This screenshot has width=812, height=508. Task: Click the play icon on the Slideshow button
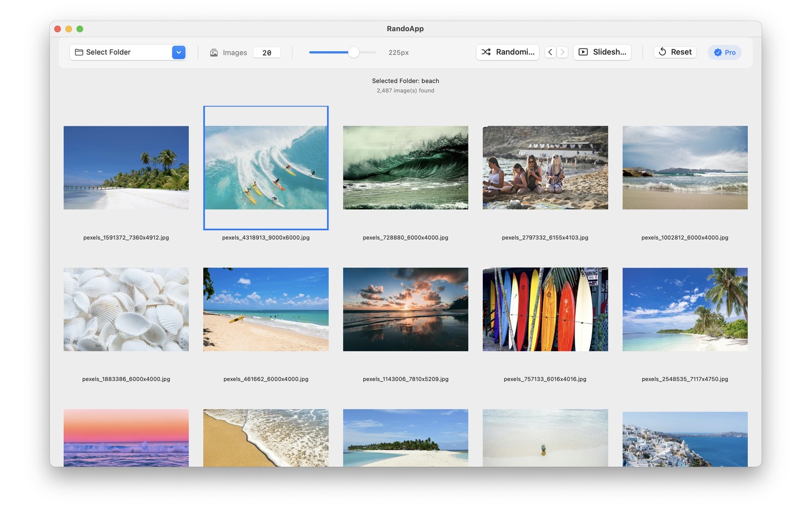(x=582, y=52)
